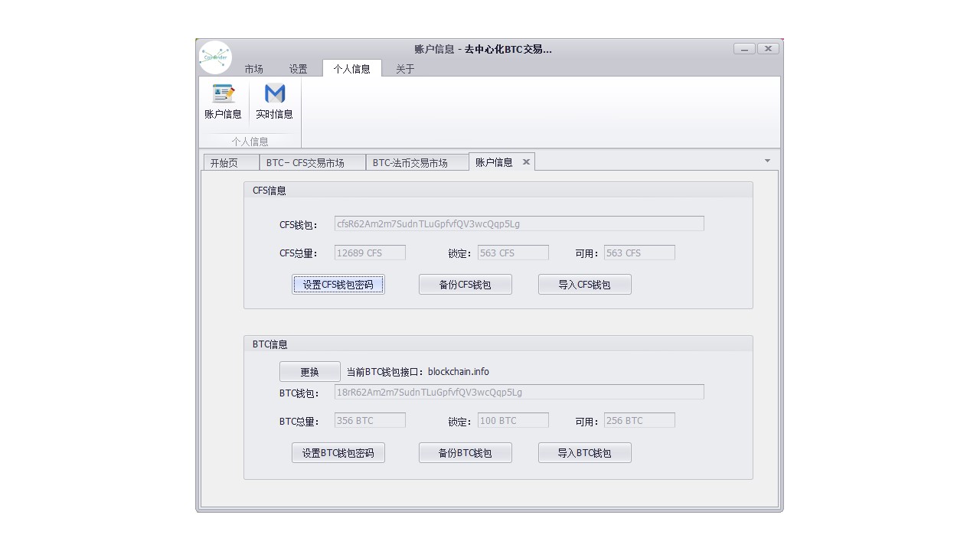Click the CFS 可用 field
Viewport: 980px width, 551px height.
639,253
